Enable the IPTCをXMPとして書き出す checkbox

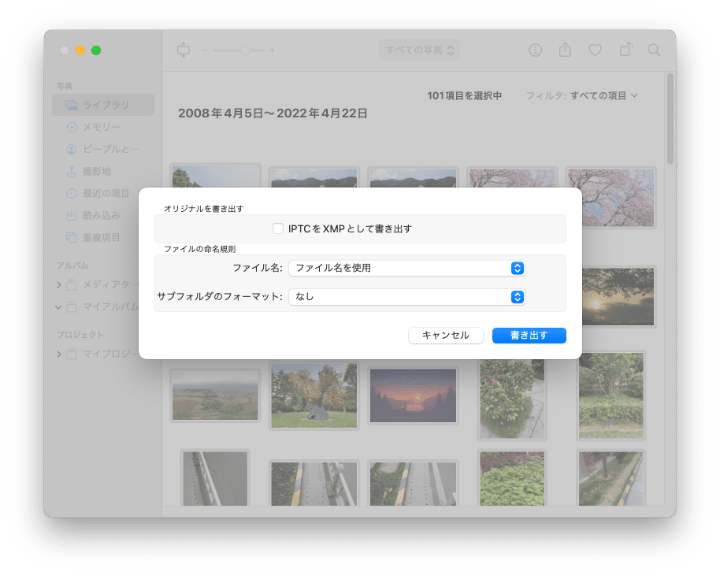click(x=278, y=229)
